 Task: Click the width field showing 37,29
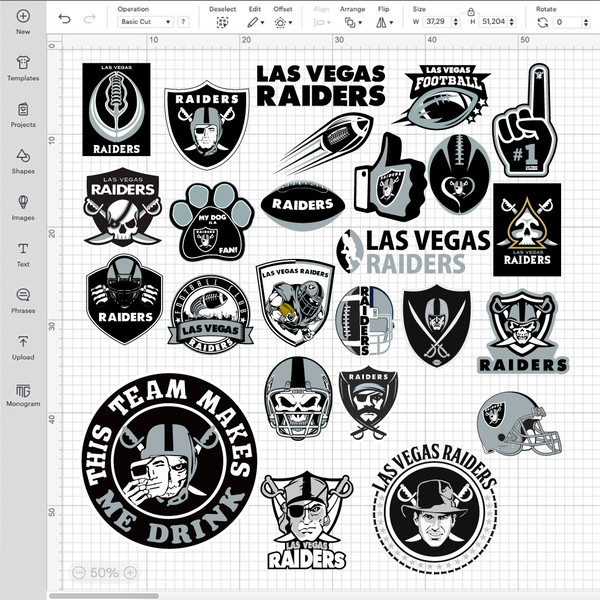[437, 22]
